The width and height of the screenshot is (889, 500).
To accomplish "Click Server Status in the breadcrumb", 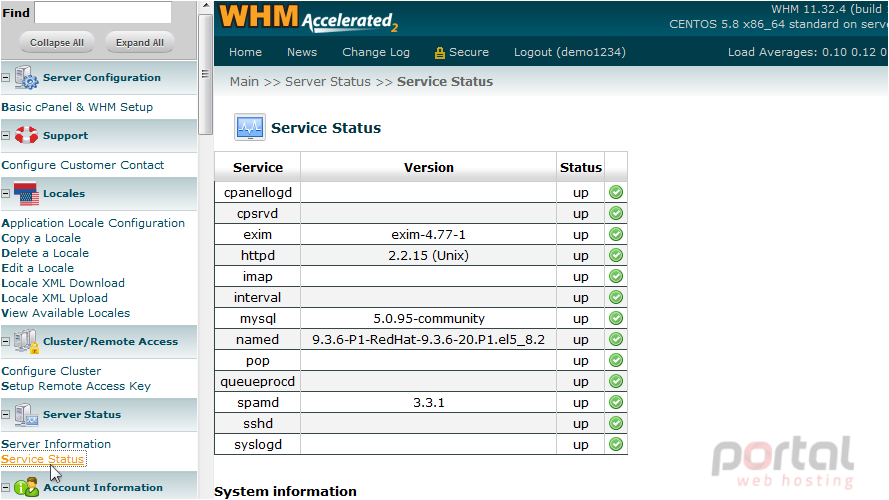I will (328, 82).
